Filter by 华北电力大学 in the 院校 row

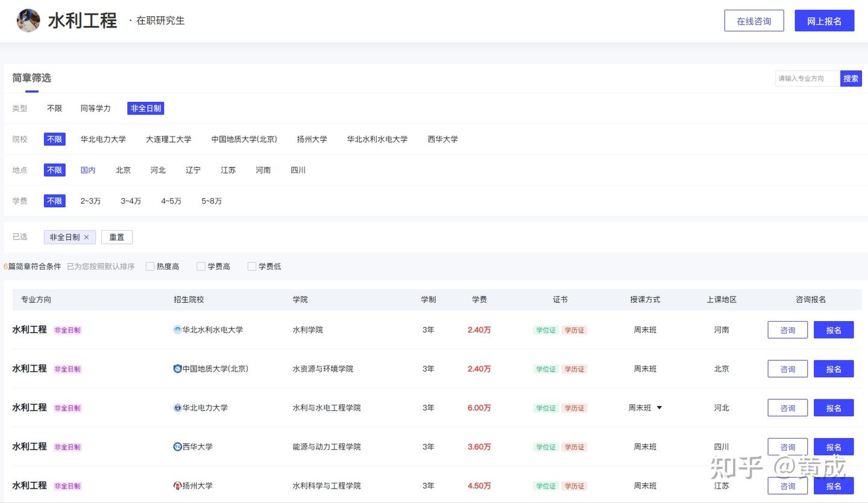click(104, 139)
